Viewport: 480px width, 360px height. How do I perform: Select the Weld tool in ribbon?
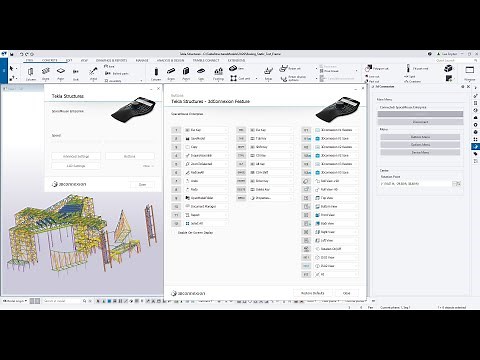click(x=93, y=74)
